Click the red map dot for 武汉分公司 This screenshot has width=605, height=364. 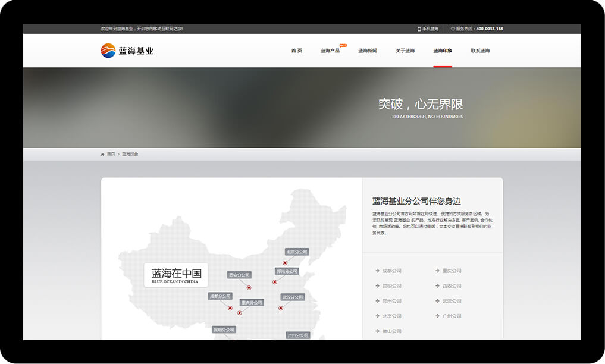[x=281, y=308]
